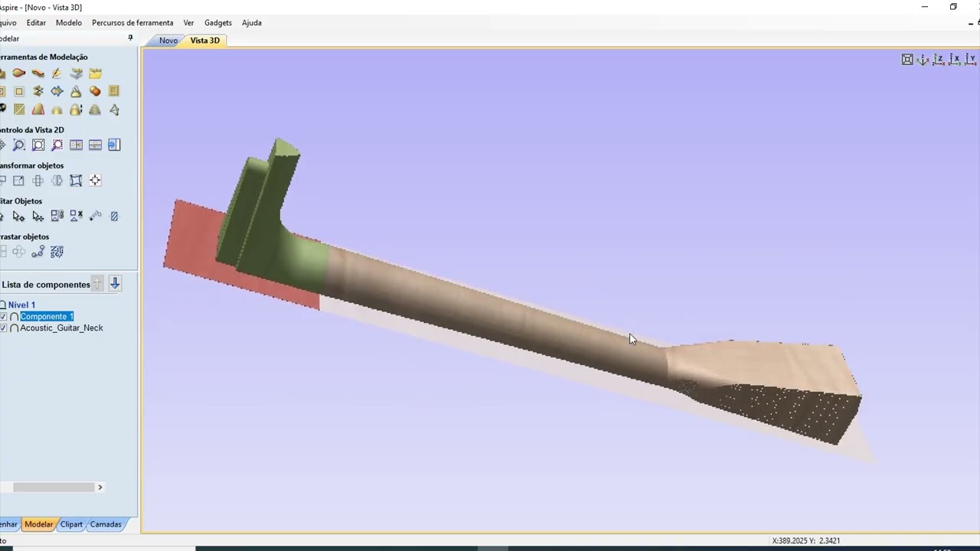Open the Modelo menu
Image resolution: width=980 pixels, height=551 pixels.
click(69, 23)
